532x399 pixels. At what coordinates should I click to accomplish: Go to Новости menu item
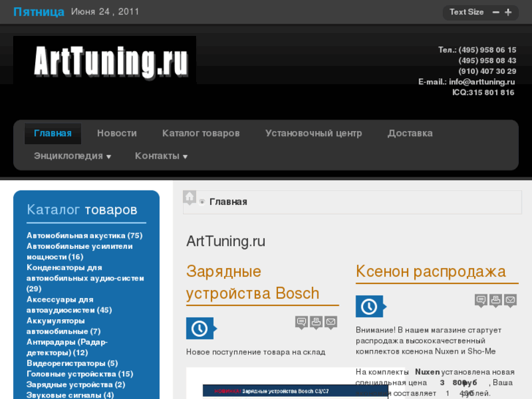[116, 133]
